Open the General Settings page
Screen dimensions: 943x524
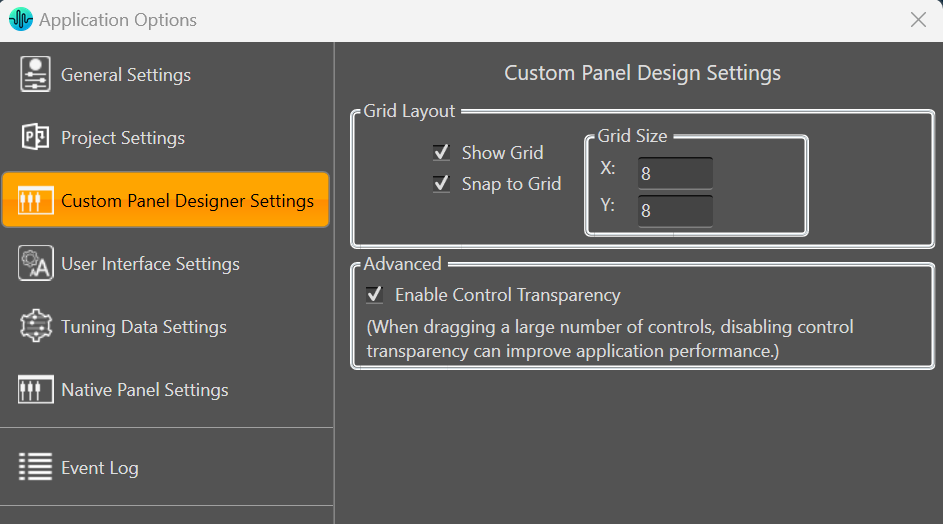pyautogui.click(x=126, y=75)
